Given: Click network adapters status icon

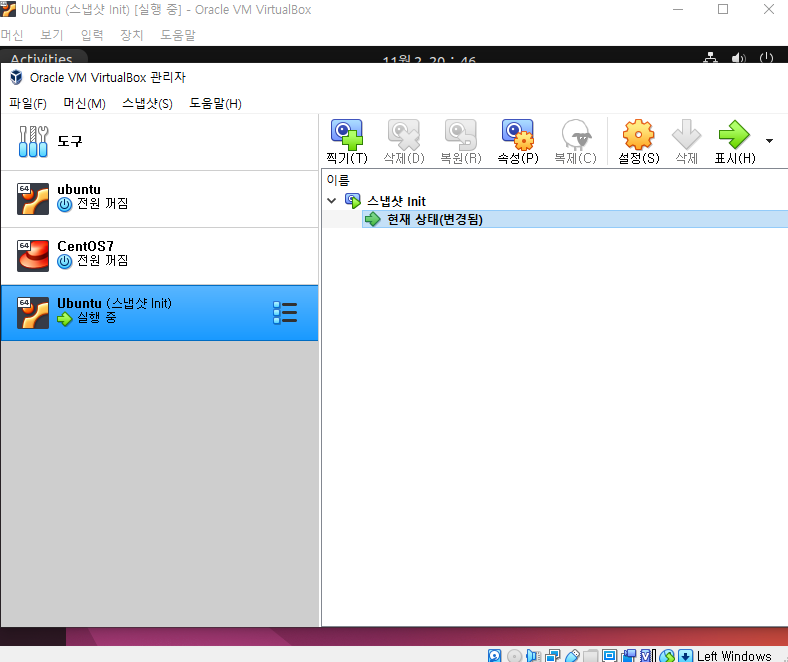Looking at the screenshot, I should pos(552,655).
